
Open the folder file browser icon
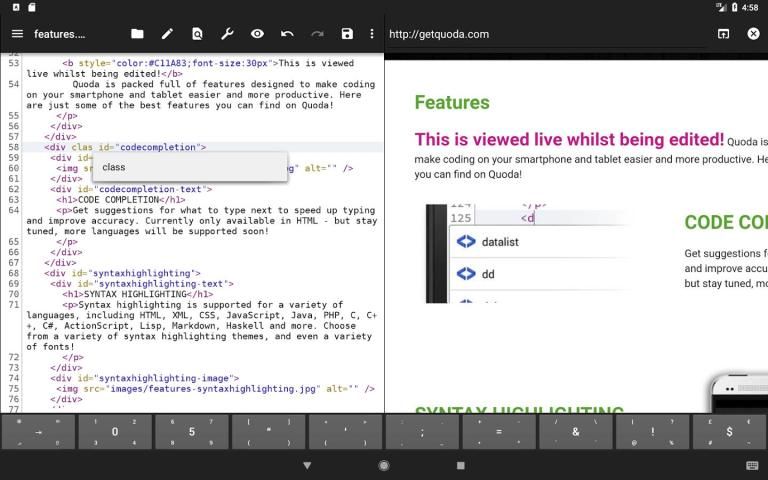137,34
